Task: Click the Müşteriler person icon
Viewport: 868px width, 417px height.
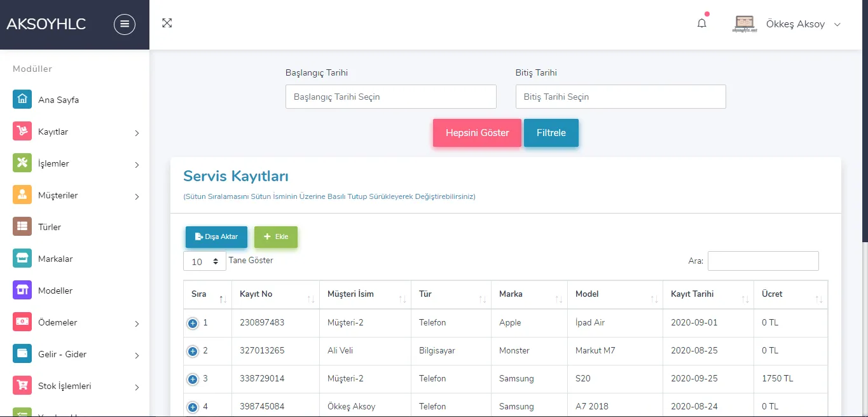Action: coord(22,195)
